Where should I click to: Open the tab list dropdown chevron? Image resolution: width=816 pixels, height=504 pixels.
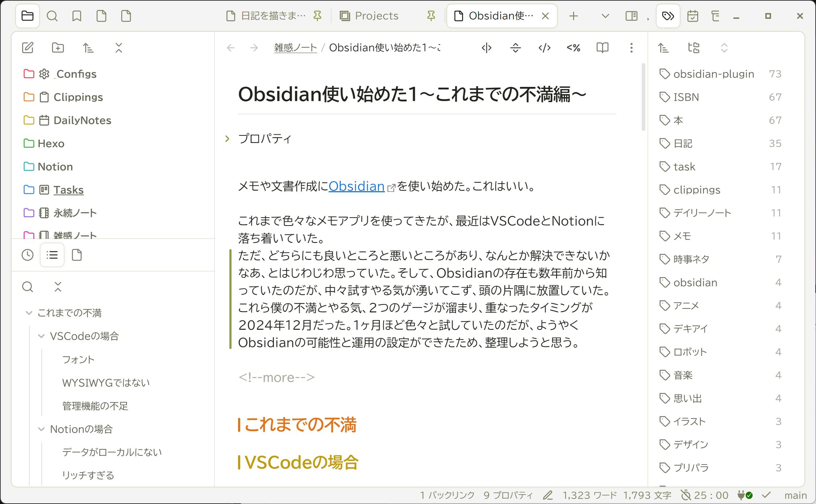[605, 16]
